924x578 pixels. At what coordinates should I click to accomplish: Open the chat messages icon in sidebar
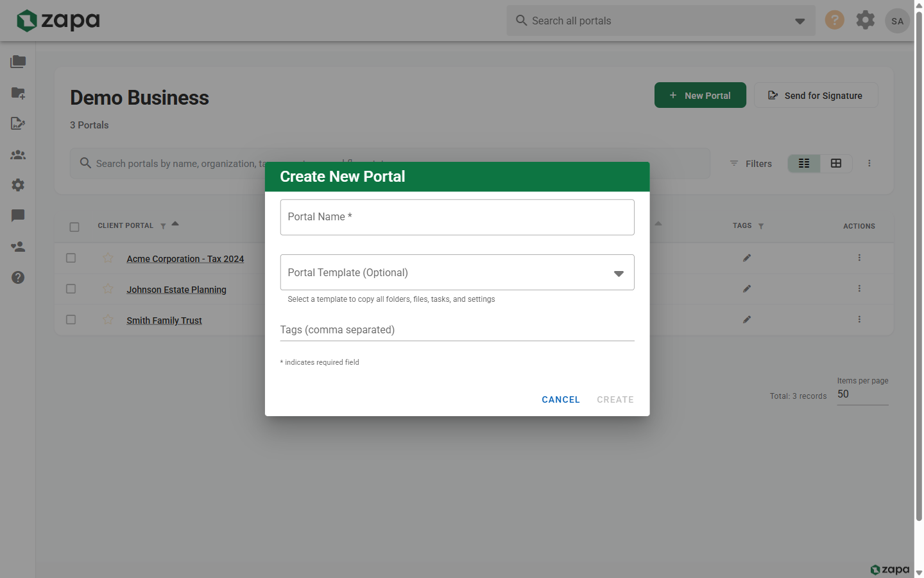[18, 216]
